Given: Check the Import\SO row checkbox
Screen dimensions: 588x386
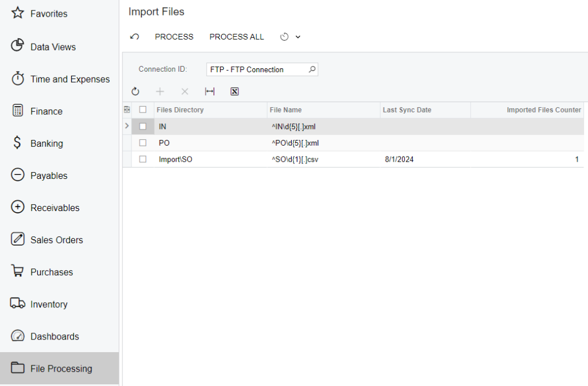Looking at the screenshot, I should [142, 159].
